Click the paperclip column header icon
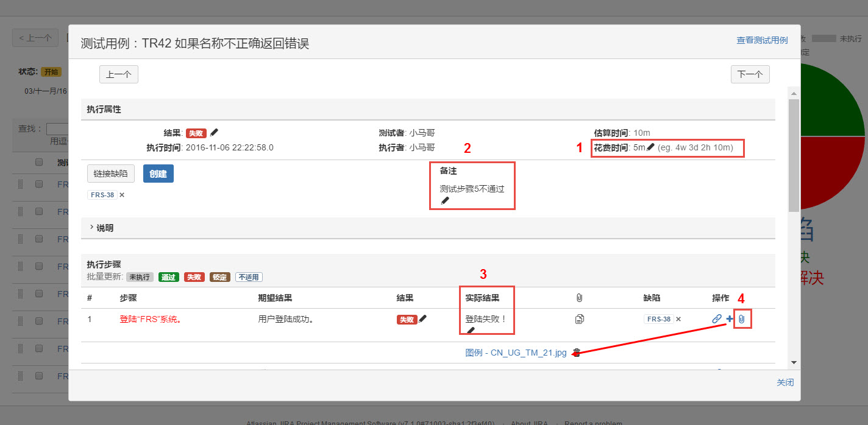 coord(580,298)
